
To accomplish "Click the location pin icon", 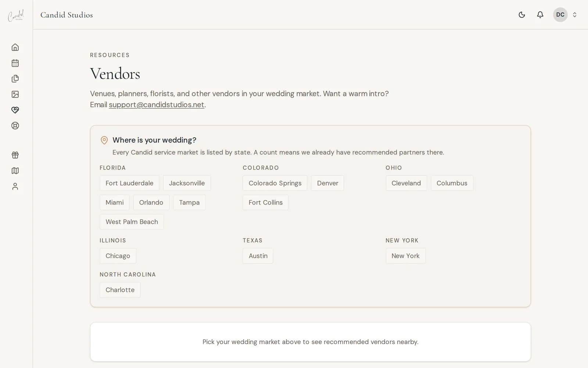I will pyautogui.click(x=104, y=140).
